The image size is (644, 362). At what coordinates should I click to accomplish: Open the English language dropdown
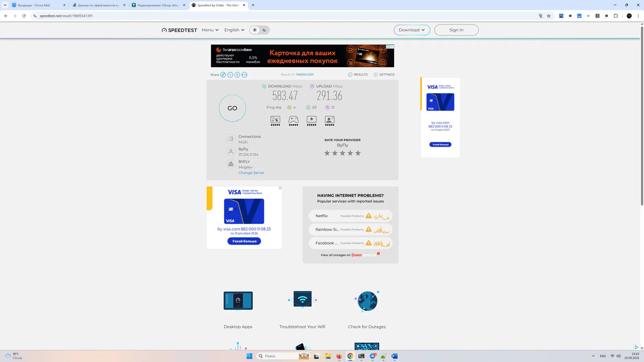pos(234,30)
